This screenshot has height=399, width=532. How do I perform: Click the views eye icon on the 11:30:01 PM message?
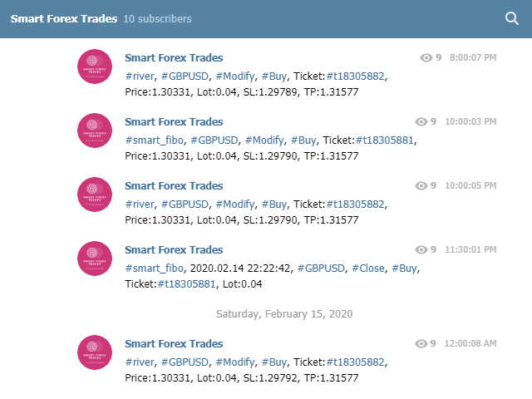422,250
